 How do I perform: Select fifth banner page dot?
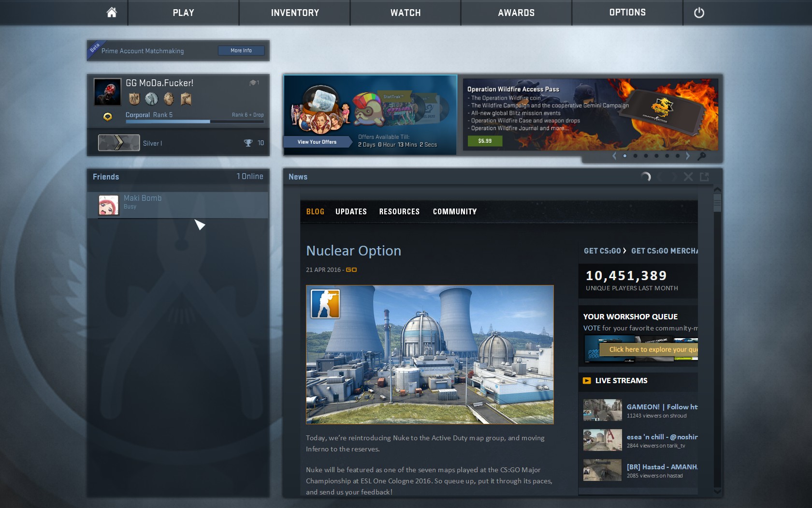click(x=667, y=156)
